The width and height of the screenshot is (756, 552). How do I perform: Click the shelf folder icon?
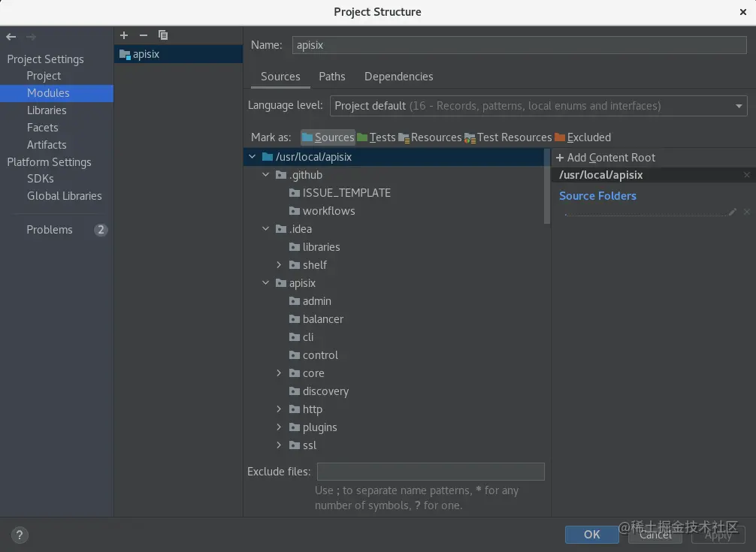click(295, 264)
